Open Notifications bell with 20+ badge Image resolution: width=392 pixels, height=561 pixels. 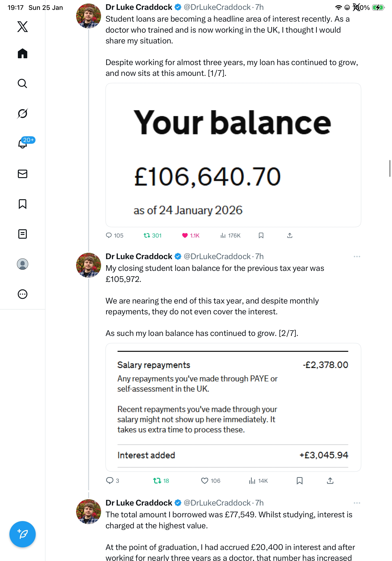pyautogui.click(x=23, y=144)
